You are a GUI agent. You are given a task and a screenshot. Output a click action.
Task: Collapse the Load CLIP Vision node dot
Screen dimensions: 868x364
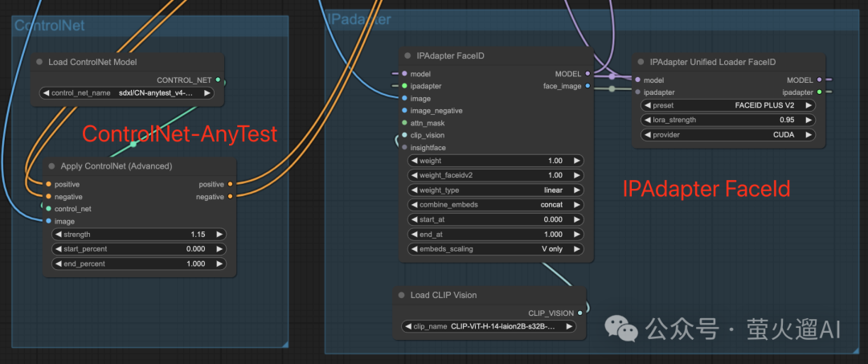click(401, 295)
